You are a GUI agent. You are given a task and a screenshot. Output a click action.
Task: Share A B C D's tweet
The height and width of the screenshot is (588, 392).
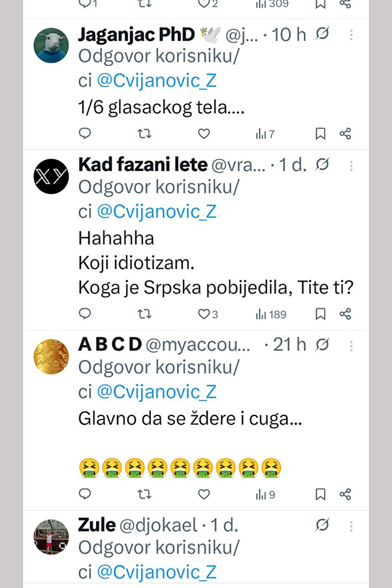(x=346, y=495)
